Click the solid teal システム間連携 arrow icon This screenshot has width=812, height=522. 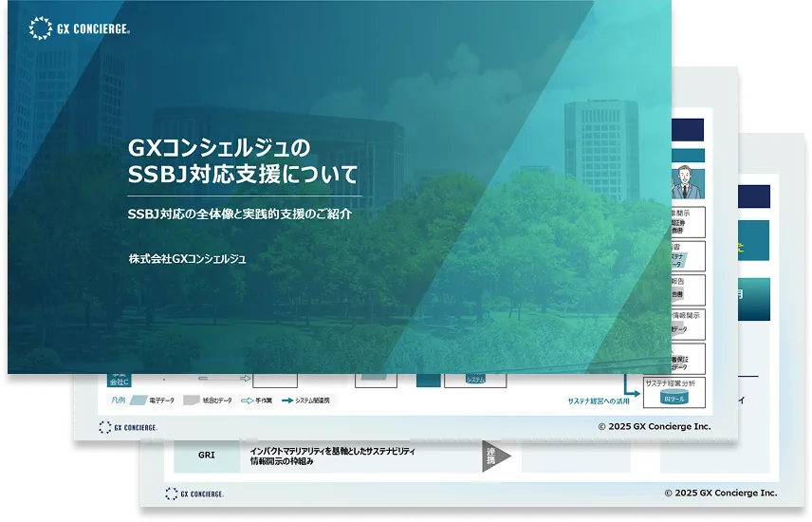coord(287,401)
